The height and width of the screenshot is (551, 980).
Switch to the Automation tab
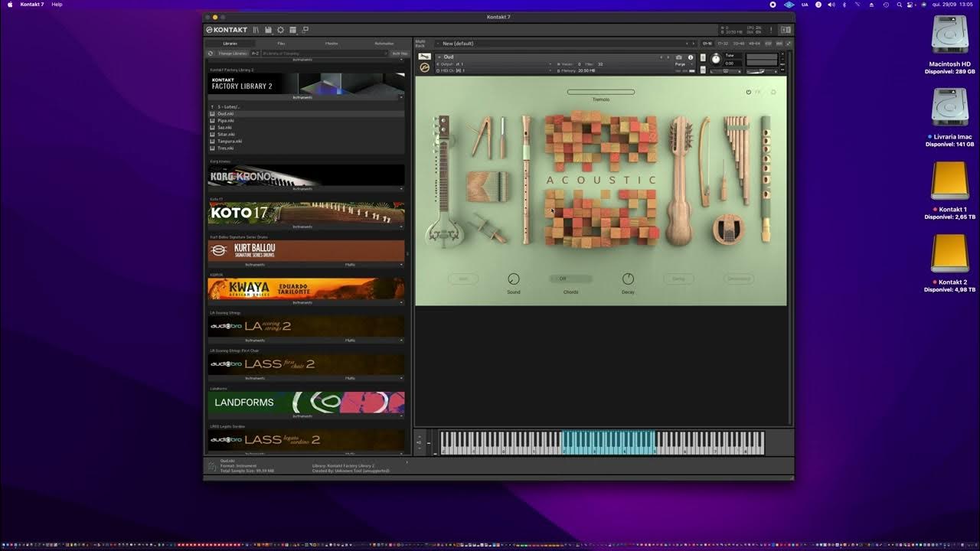click(x=384, y=44)
